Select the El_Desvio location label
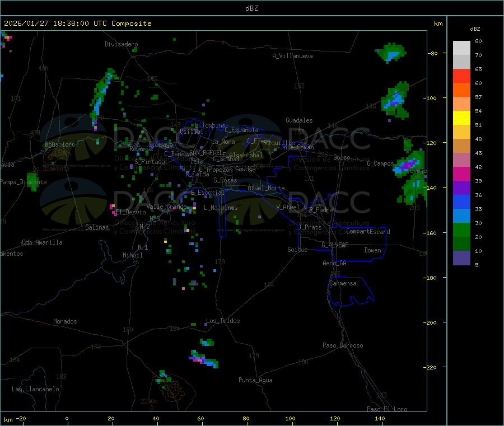Viewport: 504px width, 426px height. click(130, 212)
